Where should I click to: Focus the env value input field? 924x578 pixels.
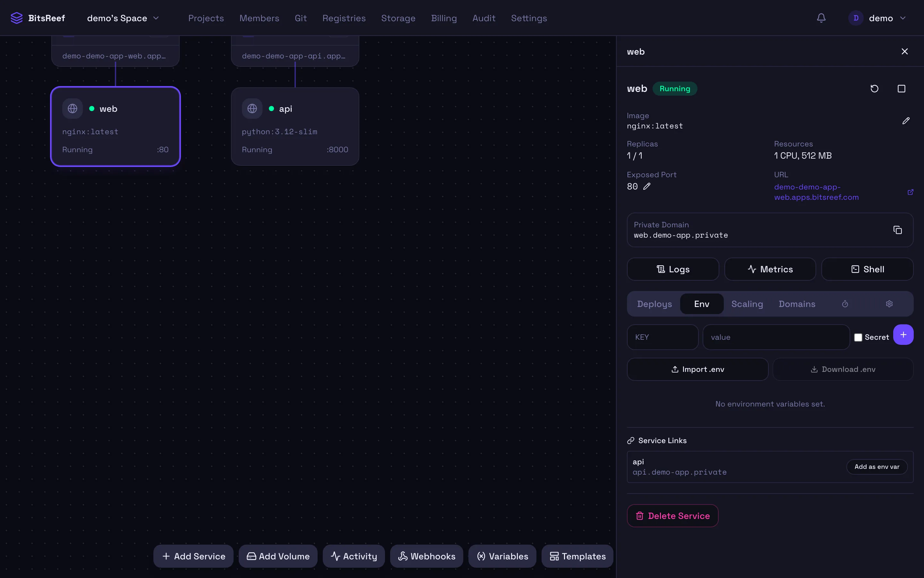pos(776,337)
